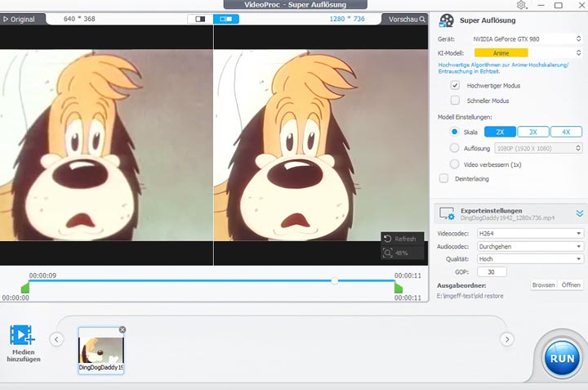Image resolution: width=588 pixels, height=390 pixels.
Task: Open the Videocodec H264 dropdown
Action: point(530,234)
